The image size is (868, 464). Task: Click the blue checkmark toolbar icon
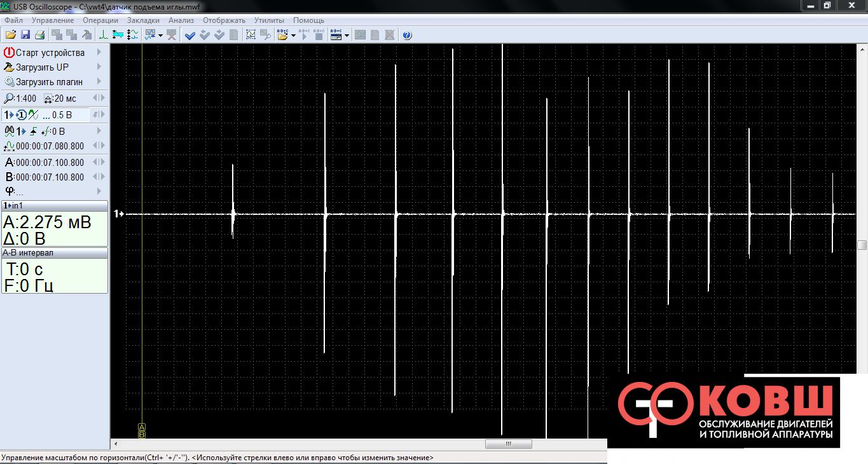189,35
